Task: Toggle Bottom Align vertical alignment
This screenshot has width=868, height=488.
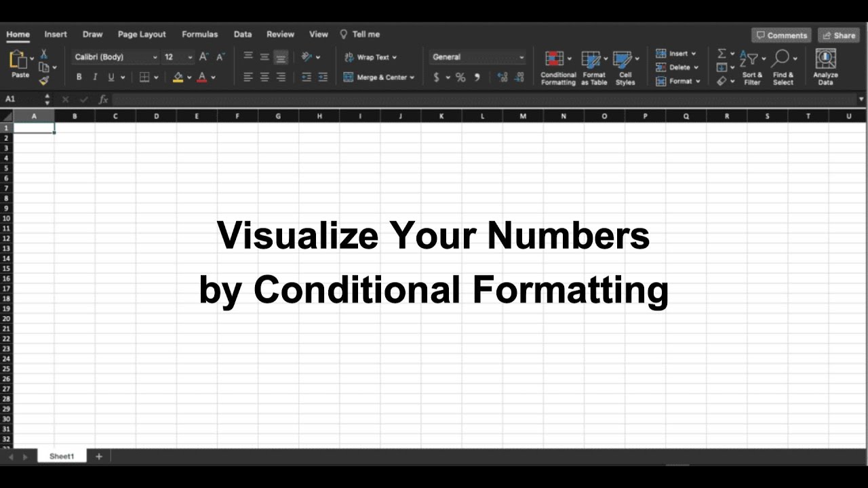Action: tap(281, 58)
